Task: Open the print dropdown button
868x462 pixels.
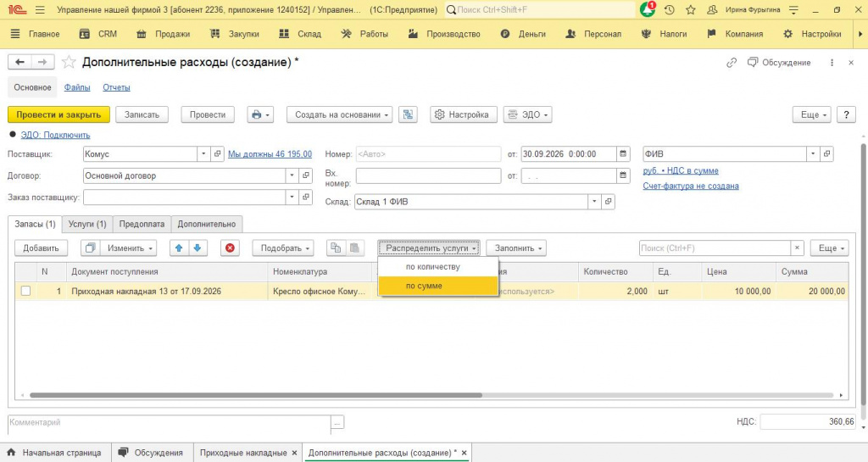Action: click(260, 114)
